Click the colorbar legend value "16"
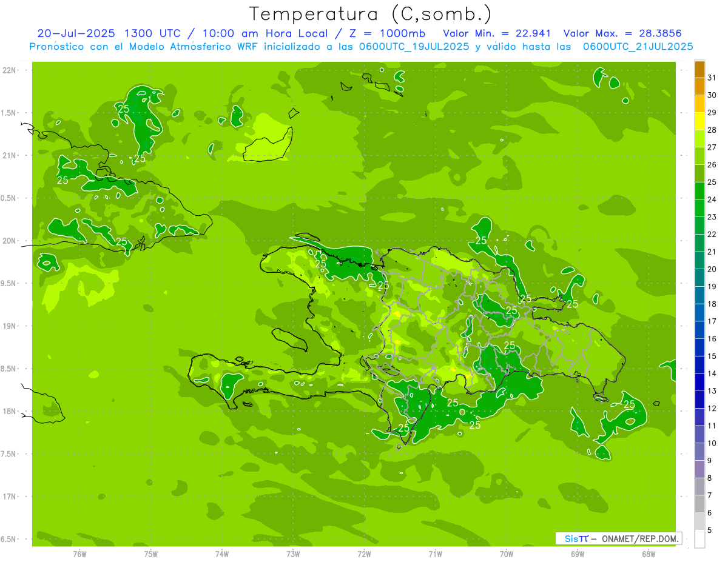Viewport: 728px width, 562px height. point(712,339)
